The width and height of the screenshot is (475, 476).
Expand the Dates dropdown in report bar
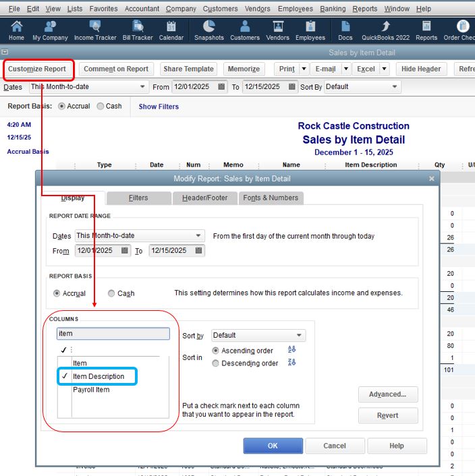click(x=142, y=87)
